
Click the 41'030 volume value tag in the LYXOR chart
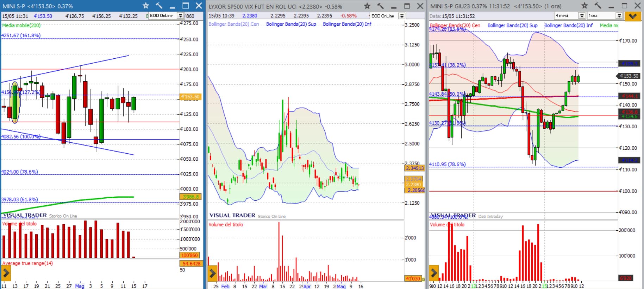(413, 278)
